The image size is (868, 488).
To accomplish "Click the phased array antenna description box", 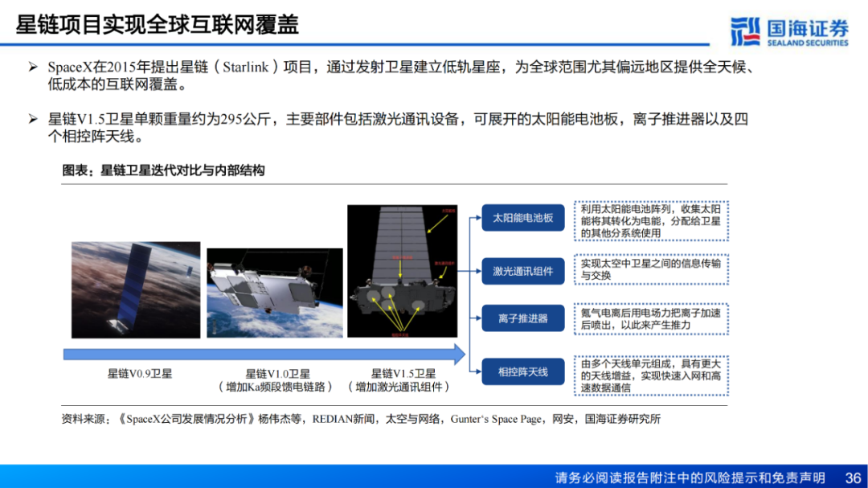I will coord(651,375).
